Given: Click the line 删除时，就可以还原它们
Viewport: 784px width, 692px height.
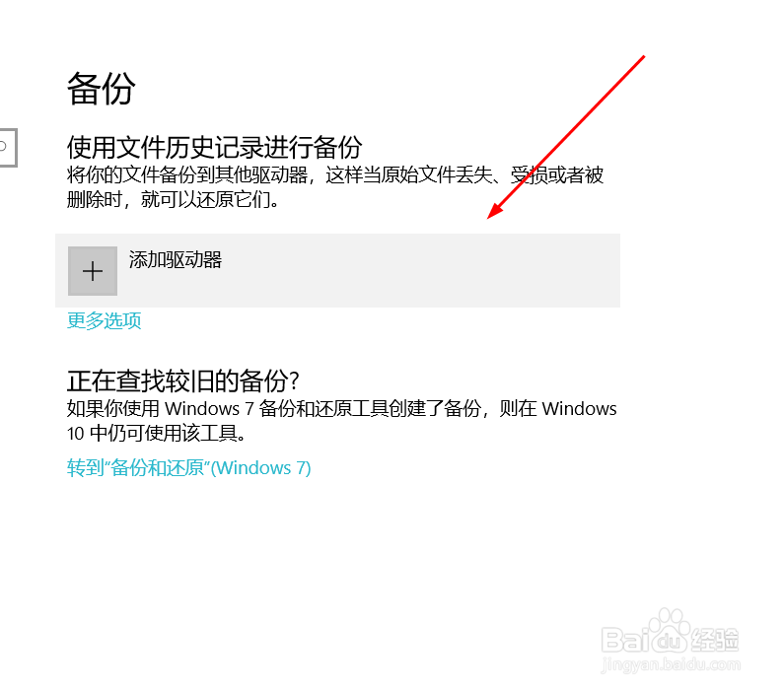Looking at the screenshot, I should point(173,199).
